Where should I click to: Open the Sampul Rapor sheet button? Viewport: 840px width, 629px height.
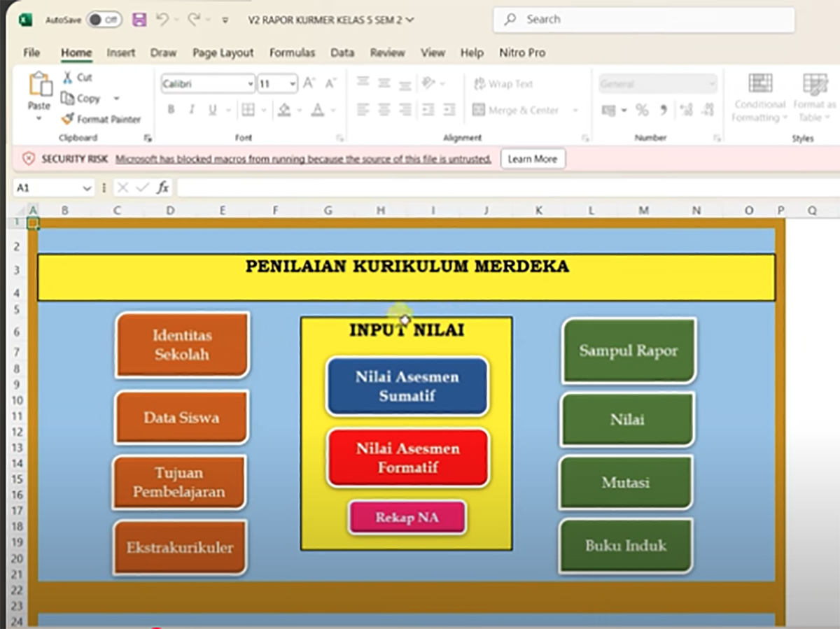(x=628, y=351)
